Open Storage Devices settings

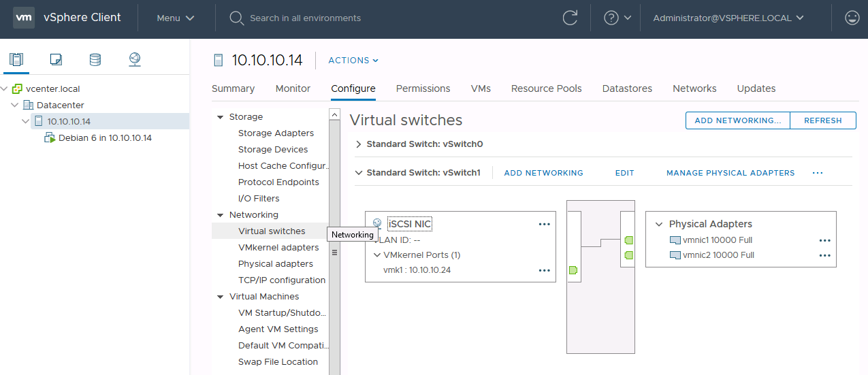tap(273, 150)
